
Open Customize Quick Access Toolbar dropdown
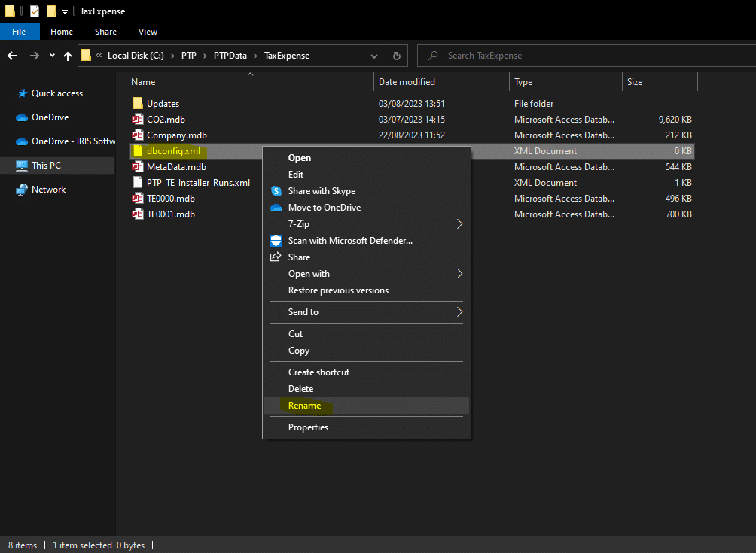tap(65, 11)
